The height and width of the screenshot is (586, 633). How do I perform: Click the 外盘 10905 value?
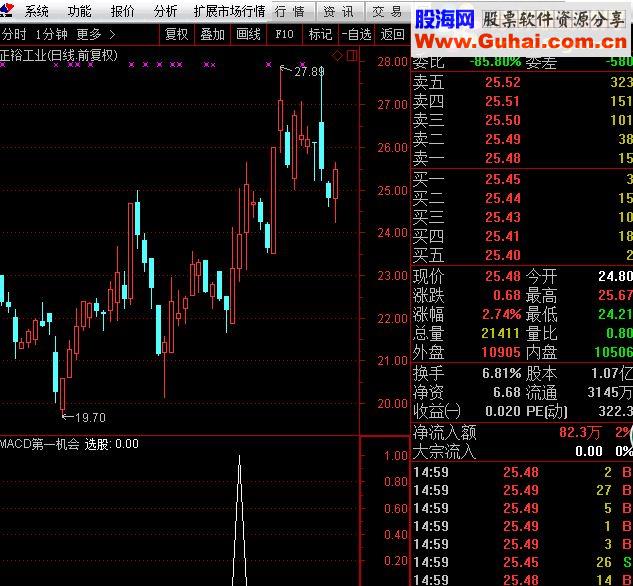(x=501, y=352)
